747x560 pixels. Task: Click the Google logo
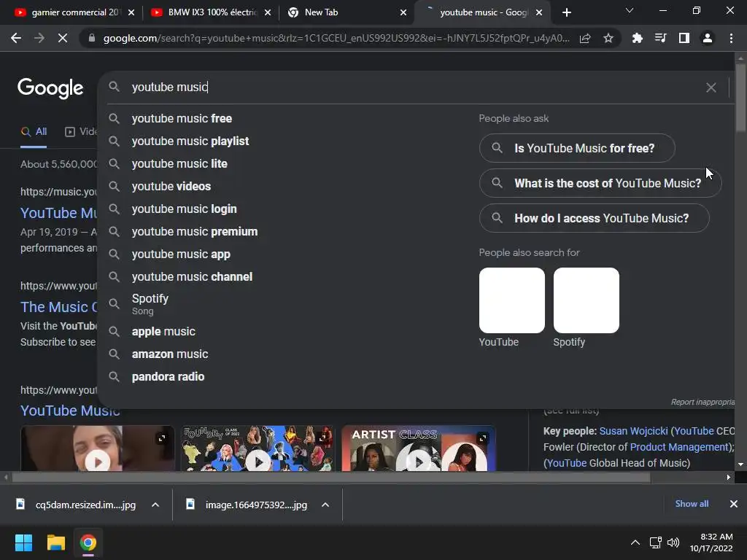[x=50, y=88]
